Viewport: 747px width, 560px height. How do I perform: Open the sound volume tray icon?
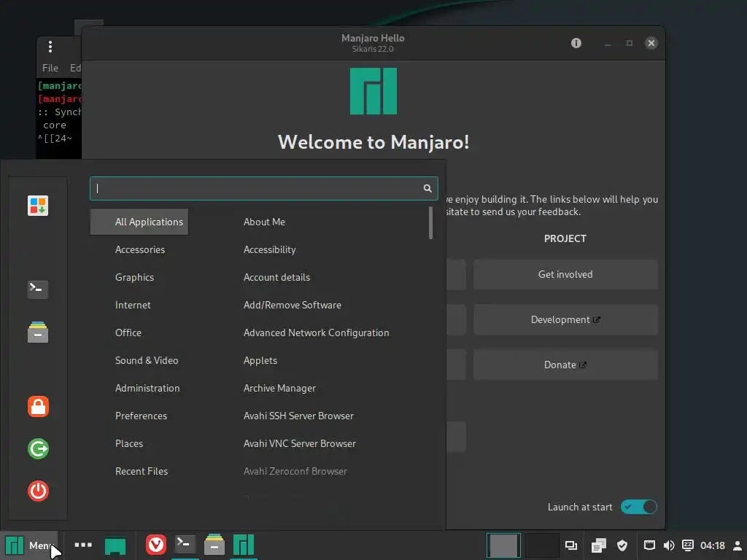[669, 545]
